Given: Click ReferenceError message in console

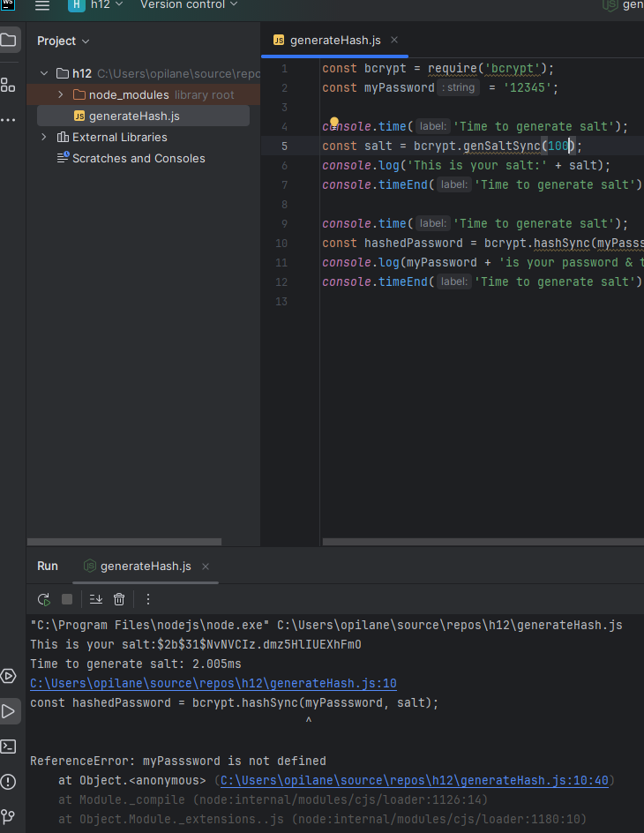Looking at the screenshot, I should (x=178, y=762).
